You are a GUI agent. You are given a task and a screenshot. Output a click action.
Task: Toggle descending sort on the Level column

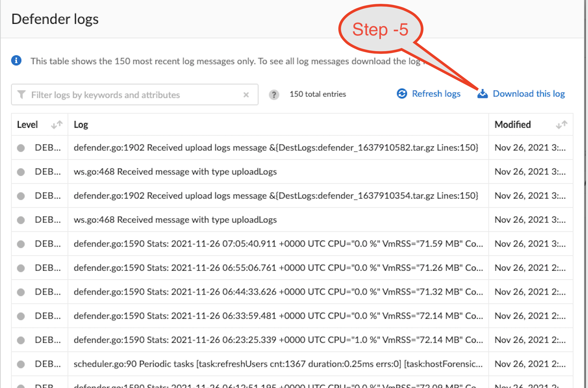(x=54, y=125)
